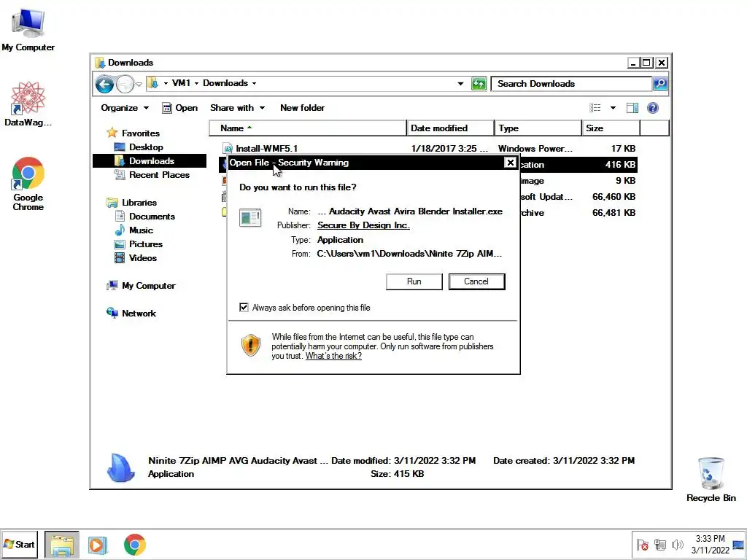Image resolution: width=747 pixels, height=560 pixels.
Task: Select Libraries in the navigation pane
Action: (x=139, y=203)
